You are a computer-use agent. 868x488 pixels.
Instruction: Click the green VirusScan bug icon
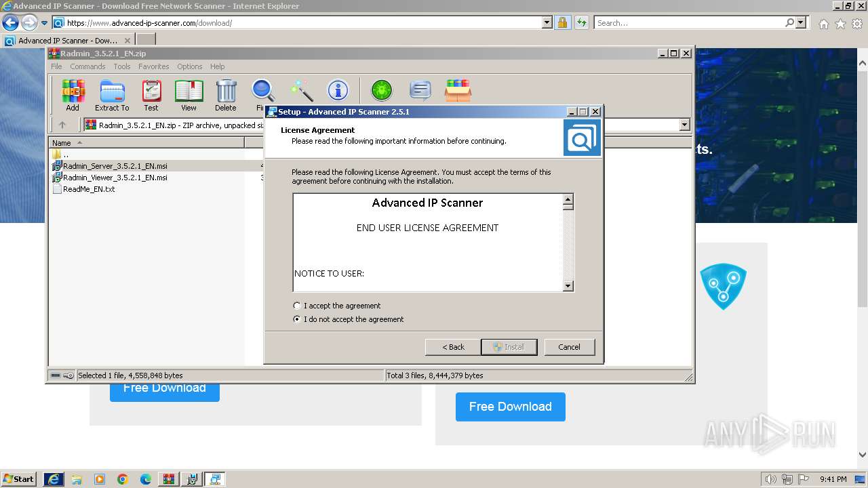pyautogui.click(x=382, y=90)
